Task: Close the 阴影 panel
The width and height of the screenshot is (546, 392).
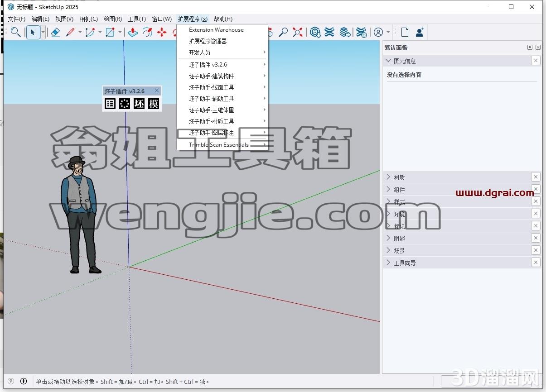Action: pos(536,238)
